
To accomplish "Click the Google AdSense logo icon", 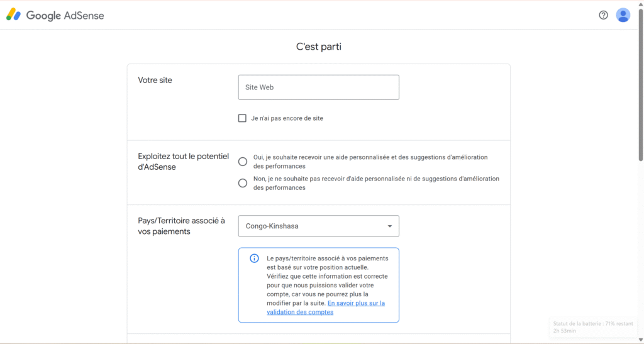I will click(13, 15).
